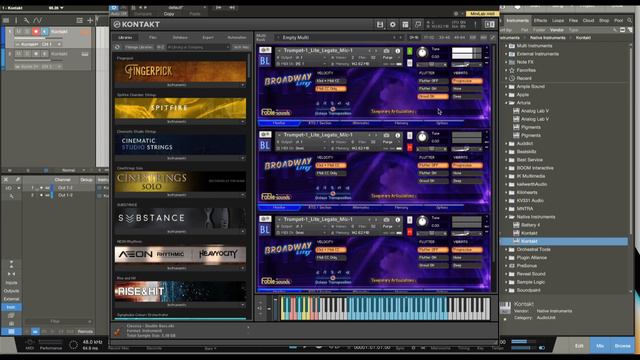
Task: Search the Studio One browser
Action: click(x=630, y=20)
